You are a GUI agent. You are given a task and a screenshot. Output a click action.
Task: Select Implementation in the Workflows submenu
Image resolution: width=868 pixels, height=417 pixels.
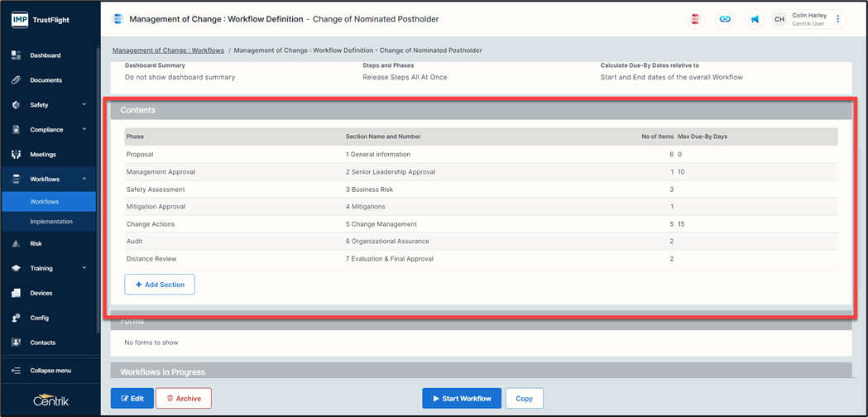coord(51,222)
